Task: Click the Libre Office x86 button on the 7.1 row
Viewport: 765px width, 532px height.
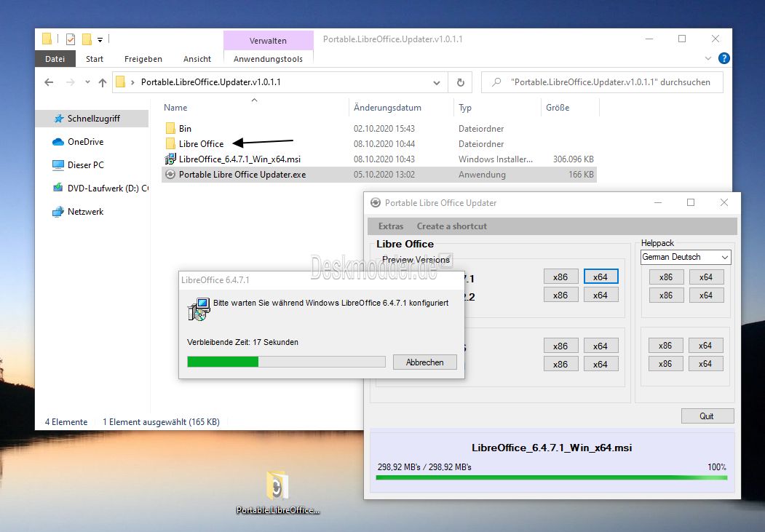Action: (x=560, y=277)
